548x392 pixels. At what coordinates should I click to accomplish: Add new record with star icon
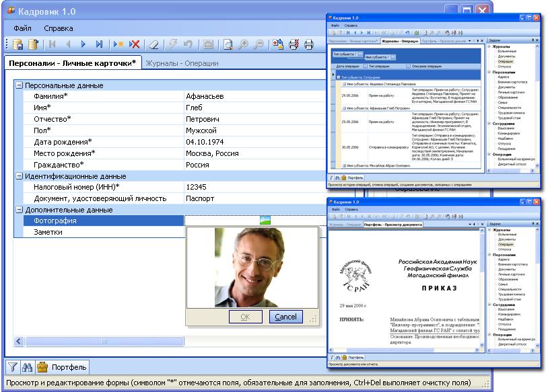point(118,45)
